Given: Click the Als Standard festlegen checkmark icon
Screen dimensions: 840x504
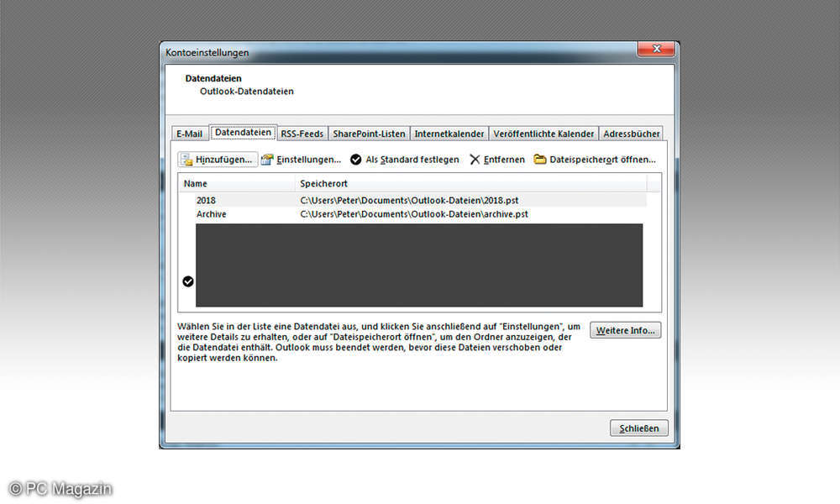Looking at the screenshot, I should click(x=356, y=160).
